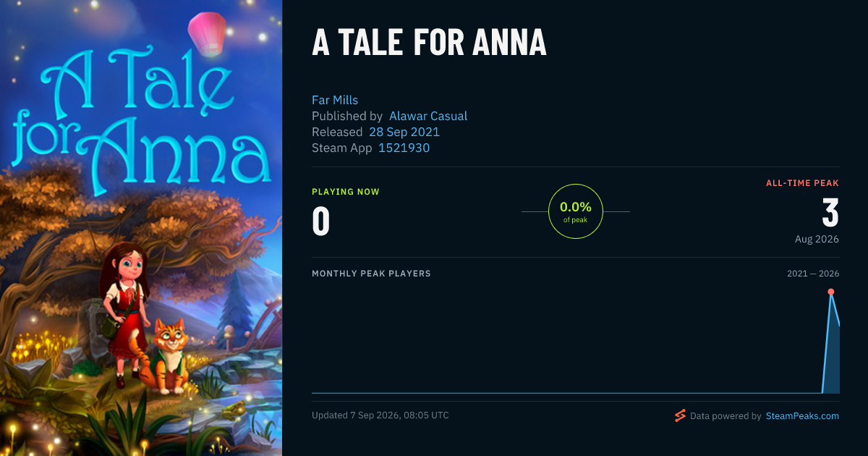Click the SteamPeaks logo icon
This screenshot has height=456, width=868.
click(x=680, y=415)
